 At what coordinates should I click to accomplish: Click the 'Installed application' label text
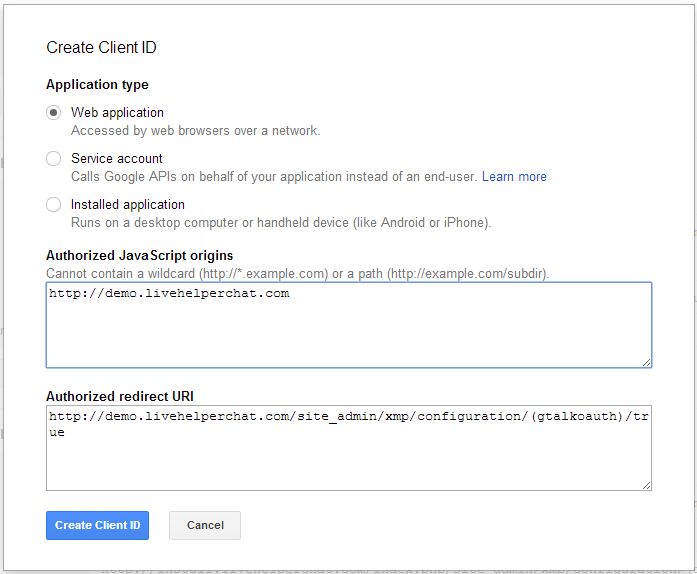tap(128, 205)
